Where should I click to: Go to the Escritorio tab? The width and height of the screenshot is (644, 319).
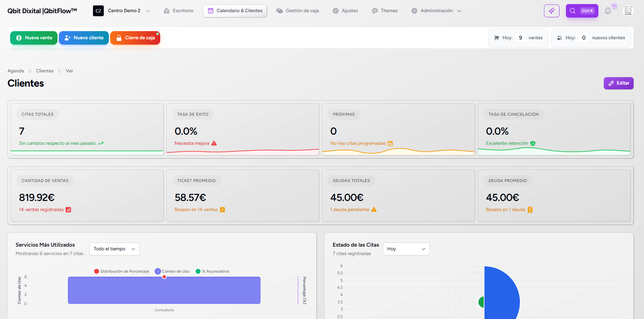[x=178, y=11]
